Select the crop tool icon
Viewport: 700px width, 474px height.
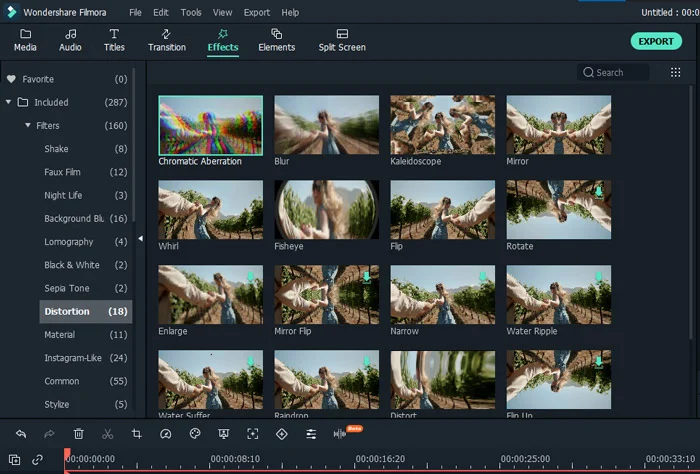click(137, 434)
